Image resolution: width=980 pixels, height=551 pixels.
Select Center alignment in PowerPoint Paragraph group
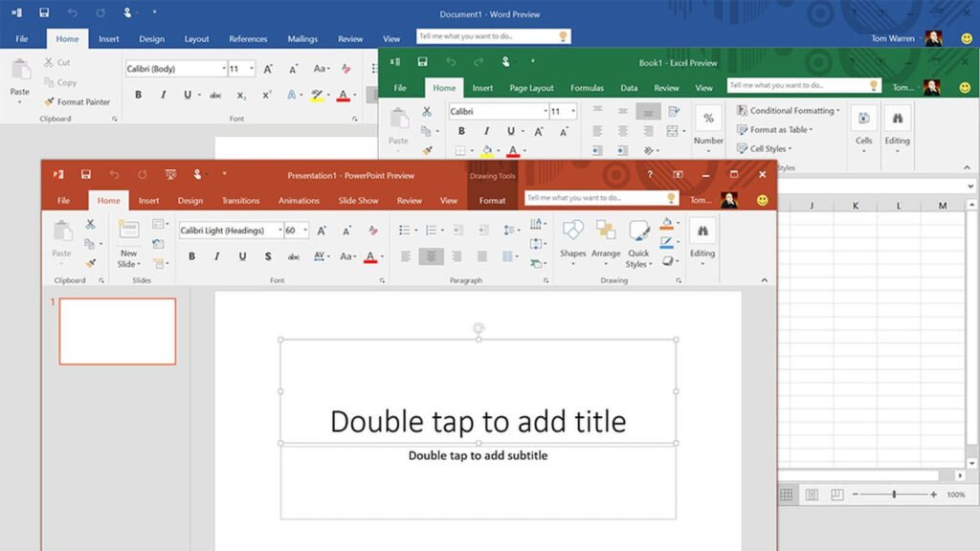(432, 256)
